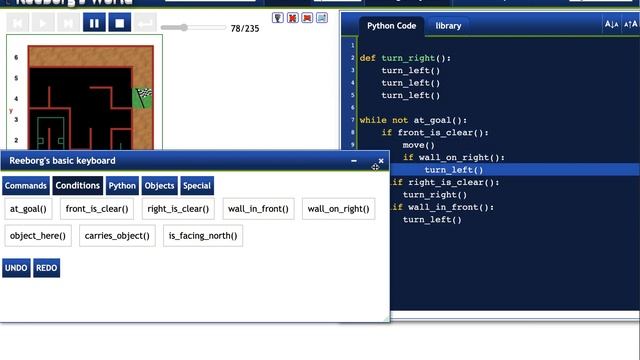640x360 pixels.
Task: Increase the editor font size
Action: (630, 24)
